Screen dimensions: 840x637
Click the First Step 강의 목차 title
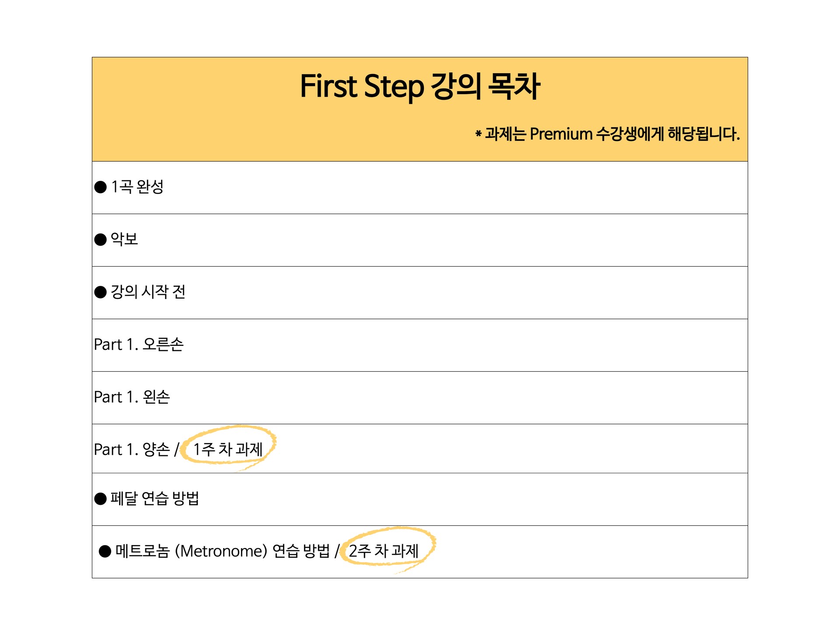click(x=420, y=86)
